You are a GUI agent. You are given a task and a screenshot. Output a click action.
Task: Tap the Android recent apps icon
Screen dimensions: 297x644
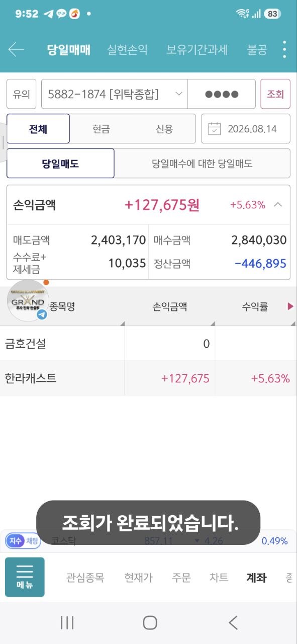(67, 623)
